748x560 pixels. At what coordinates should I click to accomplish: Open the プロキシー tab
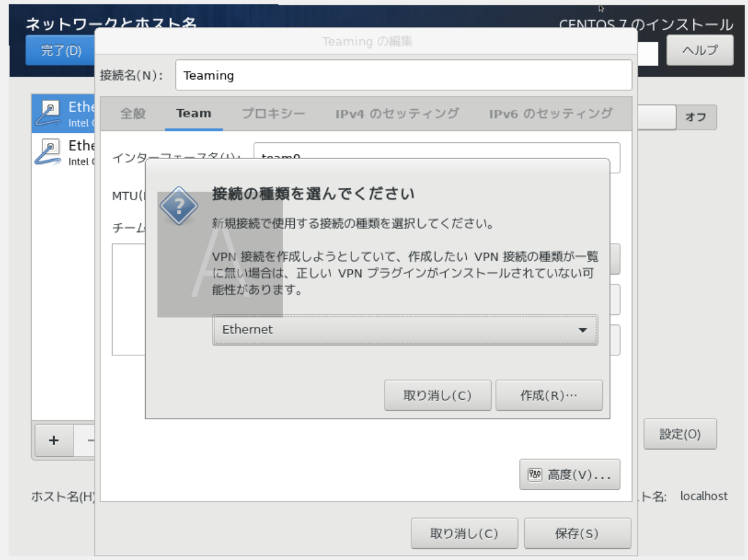click(x=273, y=114)
